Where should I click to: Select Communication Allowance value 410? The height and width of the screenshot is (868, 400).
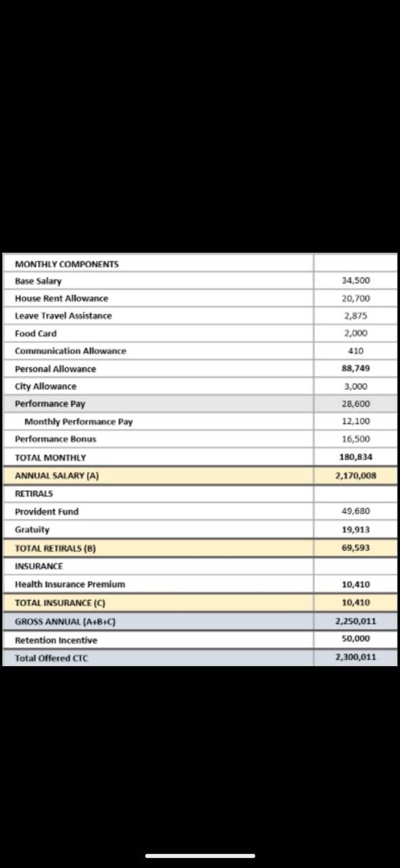coord(356,351)
